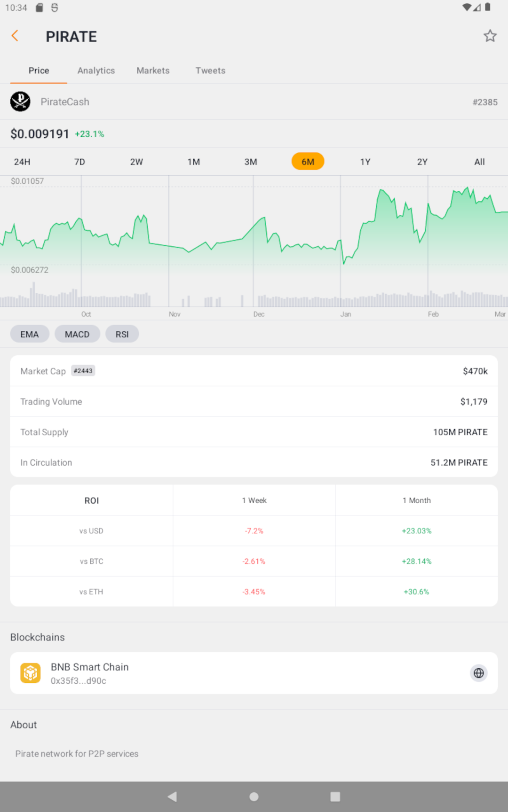Tap the About description text
The height and width of the screenshot is (812, 508).
click(77, 754)
